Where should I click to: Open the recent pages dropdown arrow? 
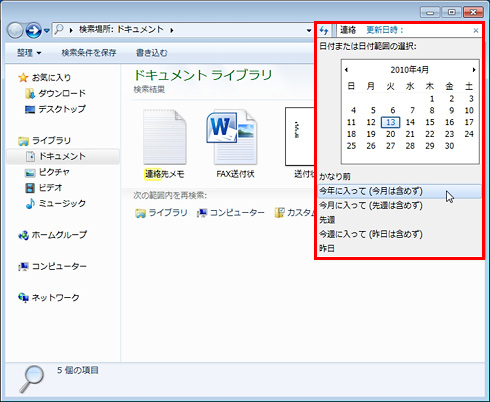47,31
